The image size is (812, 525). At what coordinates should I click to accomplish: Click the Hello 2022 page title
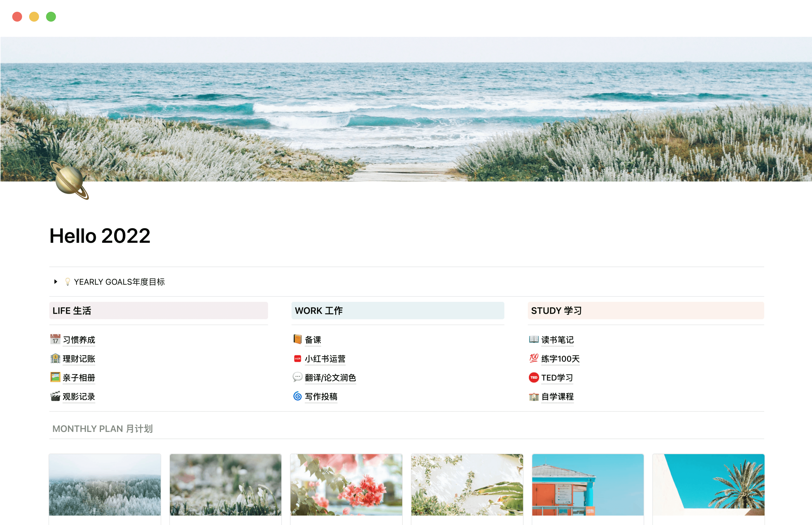pos(100,235)
